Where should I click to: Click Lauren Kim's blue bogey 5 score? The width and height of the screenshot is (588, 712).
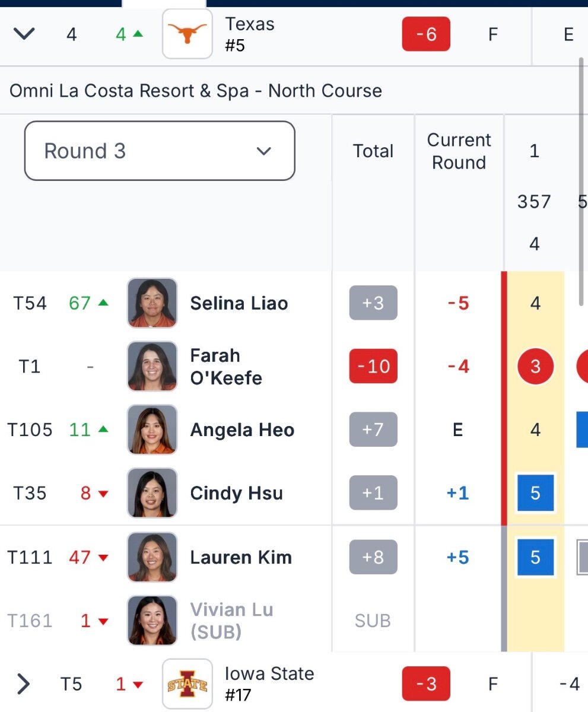535,557
